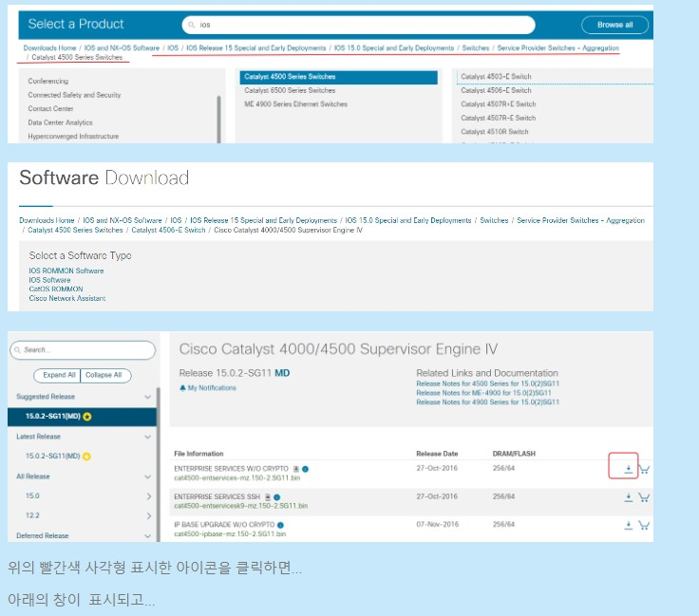Open Cisco Network Assistant link
The image size is (699, 616).
67,298
